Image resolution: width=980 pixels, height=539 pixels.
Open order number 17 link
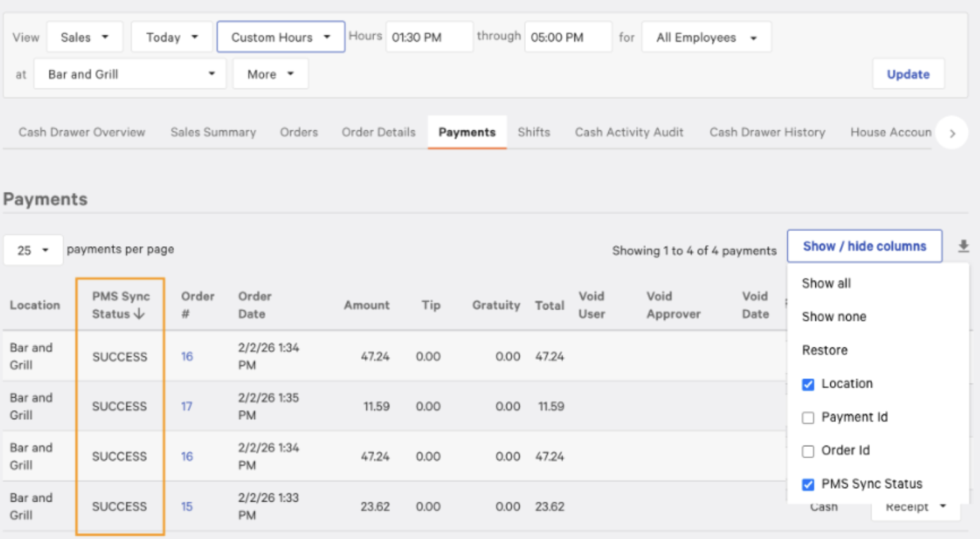click(186, 407)
